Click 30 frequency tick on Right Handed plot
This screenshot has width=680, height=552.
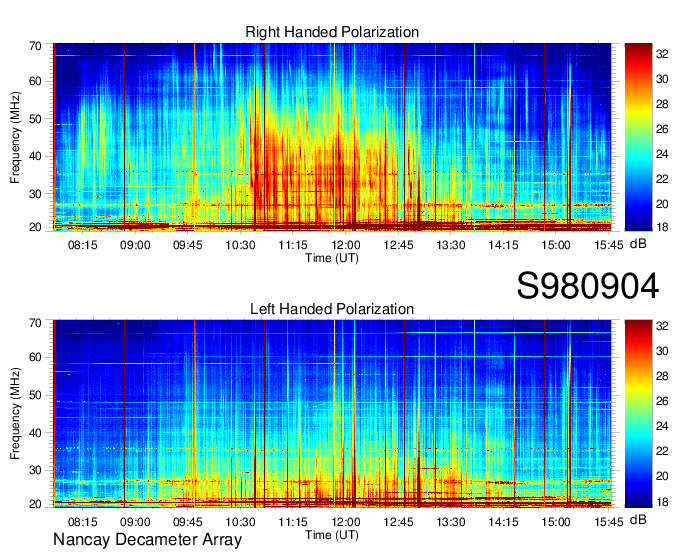pyautogui.click(x=35, y=194)
